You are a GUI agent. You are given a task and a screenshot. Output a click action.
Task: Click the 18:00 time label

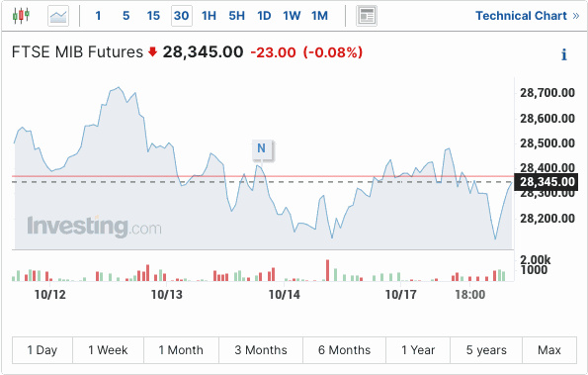(x=470, y=294)
